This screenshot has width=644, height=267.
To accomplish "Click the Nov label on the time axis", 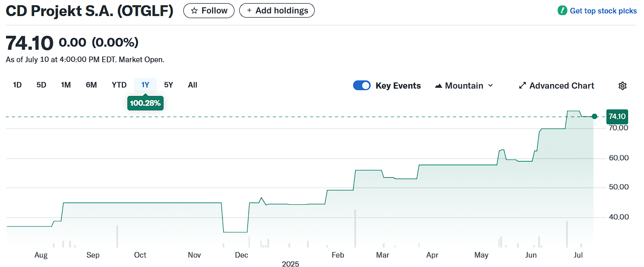I will [x=194, y=255].
